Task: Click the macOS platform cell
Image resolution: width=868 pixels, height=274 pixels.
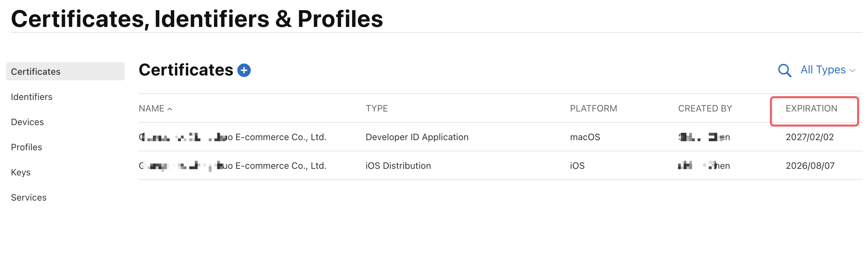Action: tap(585, 137)
